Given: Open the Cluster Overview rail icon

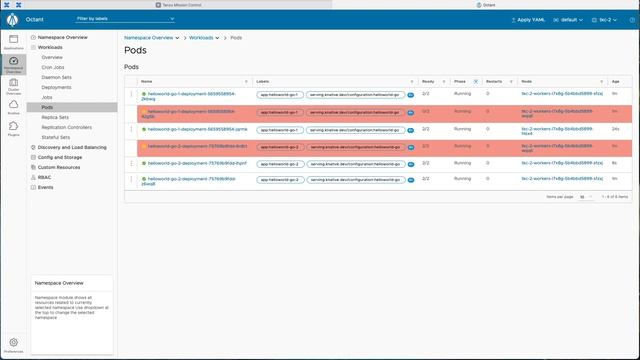Looking at the screenshot, I should point(13,87).
